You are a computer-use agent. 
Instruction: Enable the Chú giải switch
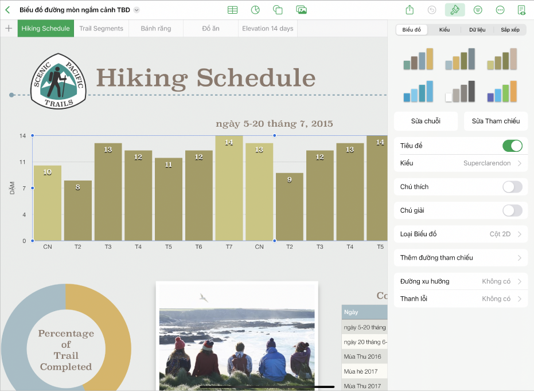(512, 210)
